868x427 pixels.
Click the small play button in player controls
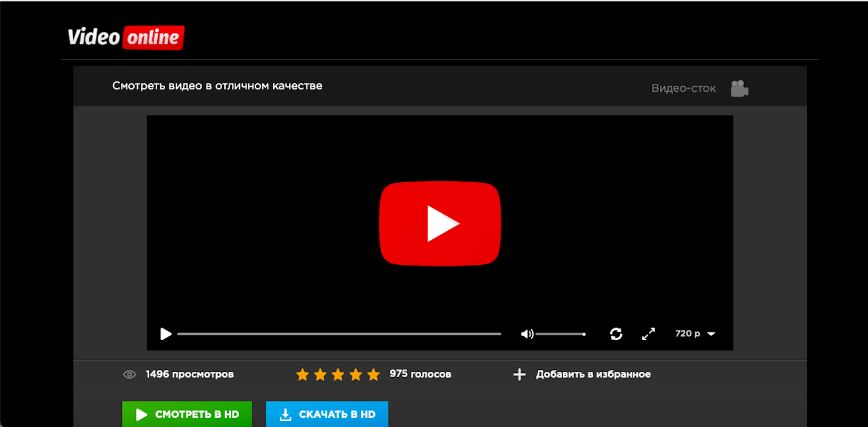tap(166, 334)
